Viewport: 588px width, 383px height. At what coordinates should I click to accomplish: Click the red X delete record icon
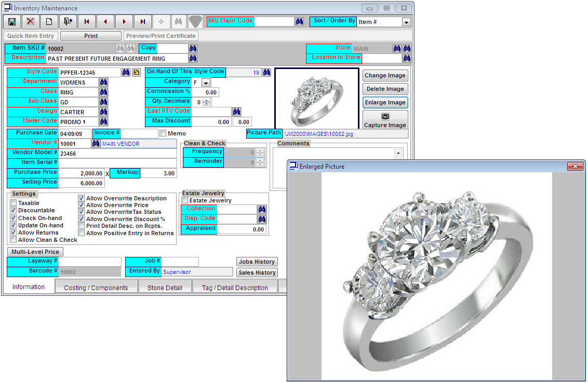point(31,22)
